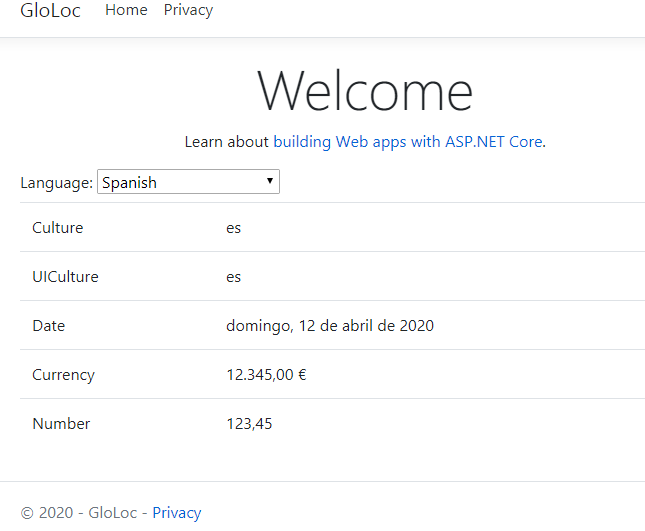Image resolution: width=645 pixels, height=531 pixels.
Task: Click the '123,45' number value
Action: (249, 424)
